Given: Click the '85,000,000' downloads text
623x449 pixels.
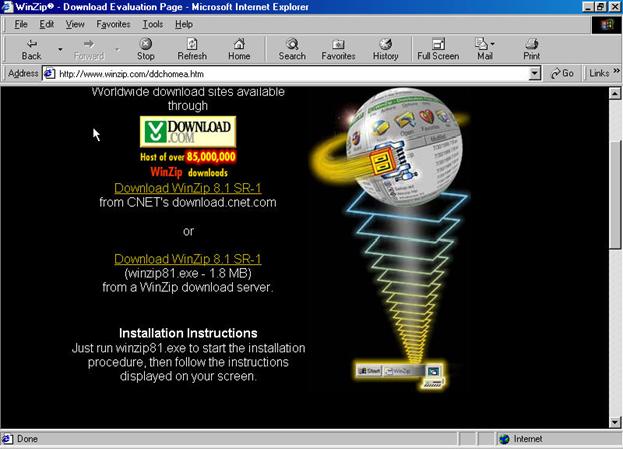Looking at the screenshot, I should pos(211,157).
